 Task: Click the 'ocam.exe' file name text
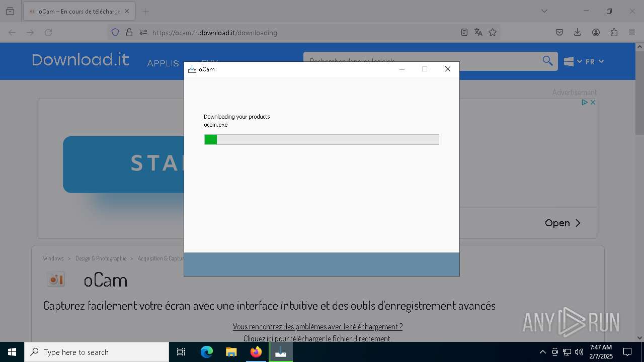[216, 125]
